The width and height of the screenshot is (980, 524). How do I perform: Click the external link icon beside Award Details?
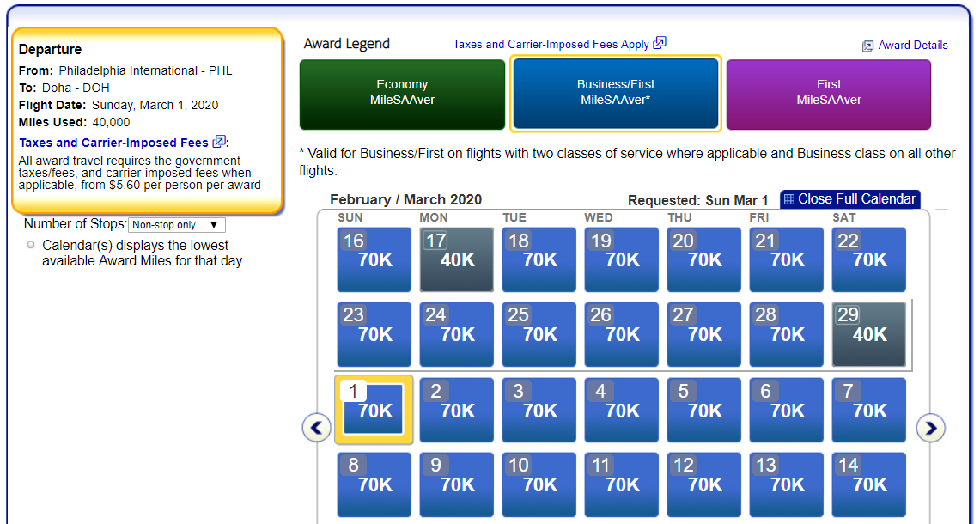(x=867, y=46)
